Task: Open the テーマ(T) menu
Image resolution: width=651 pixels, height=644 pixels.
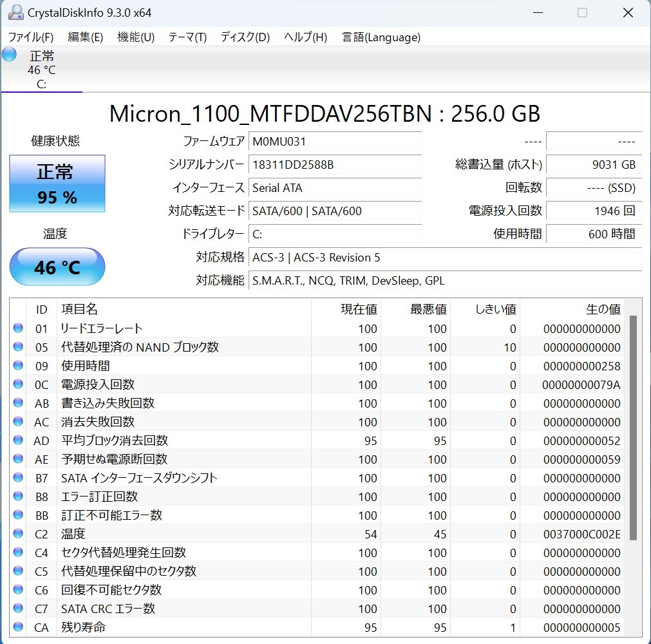Action: coord(187,37)
